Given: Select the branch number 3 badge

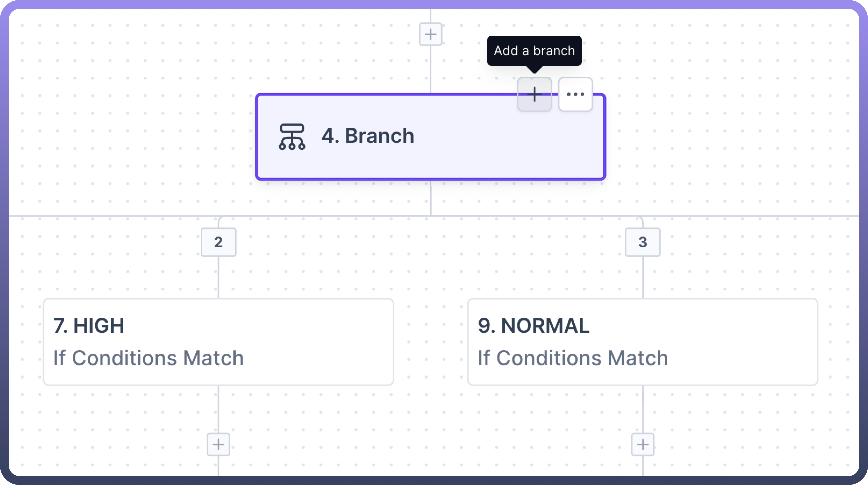Looking at the screenshot, I should tap(643, 242).
